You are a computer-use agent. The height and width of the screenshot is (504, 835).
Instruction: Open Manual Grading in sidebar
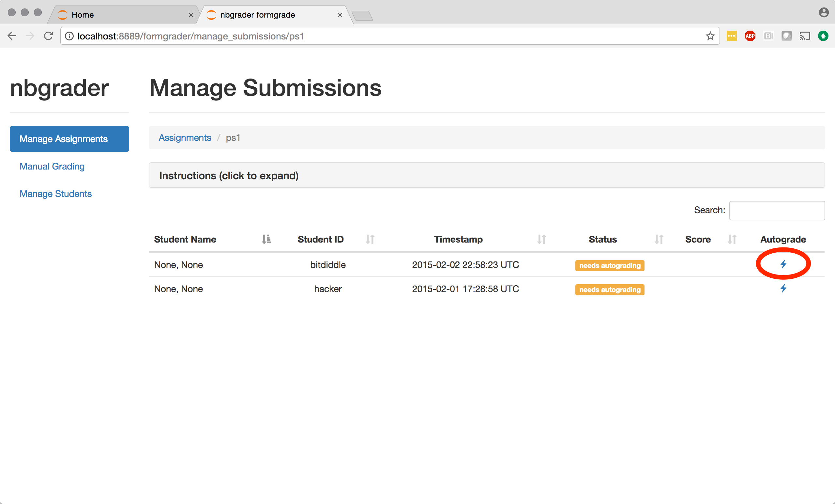(52, 166)
